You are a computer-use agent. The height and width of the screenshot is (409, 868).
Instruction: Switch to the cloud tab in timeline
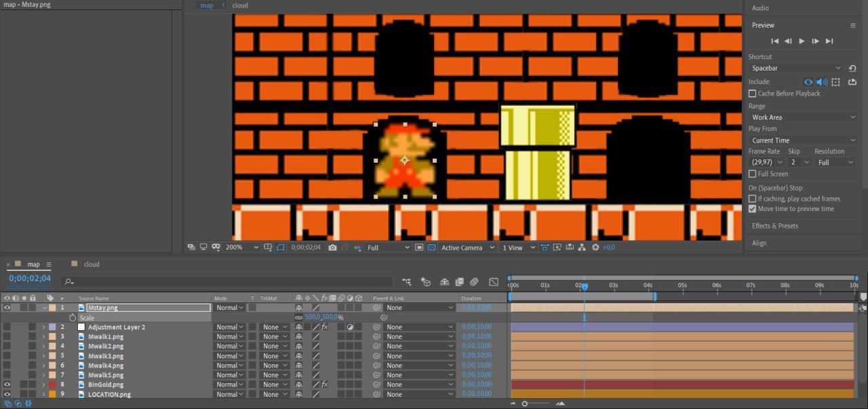coord(92,265)
